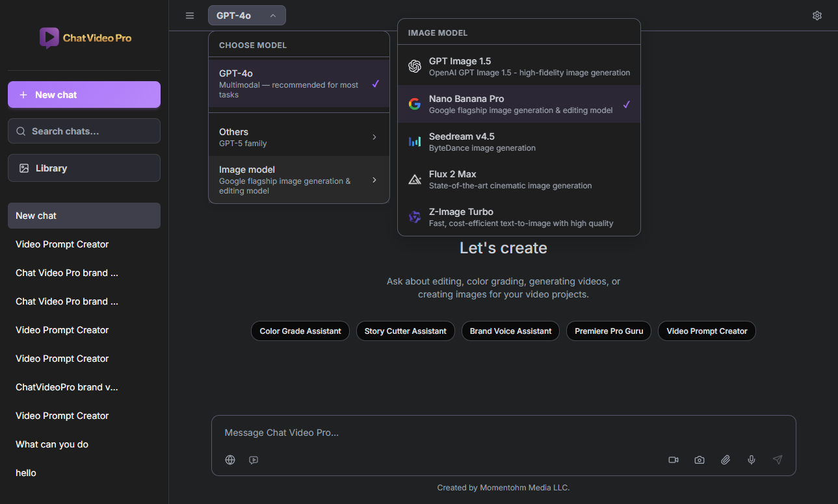Collapse the GPT-4o model dropdown
This screenshot has height=504, width=838.
tap(246, 16)
